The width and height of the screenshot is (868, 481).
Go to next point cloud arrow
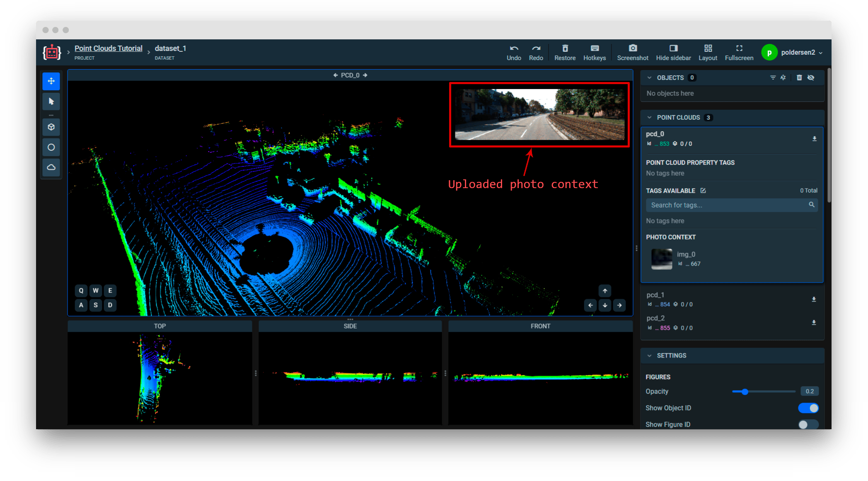click(x=365, y=75)
